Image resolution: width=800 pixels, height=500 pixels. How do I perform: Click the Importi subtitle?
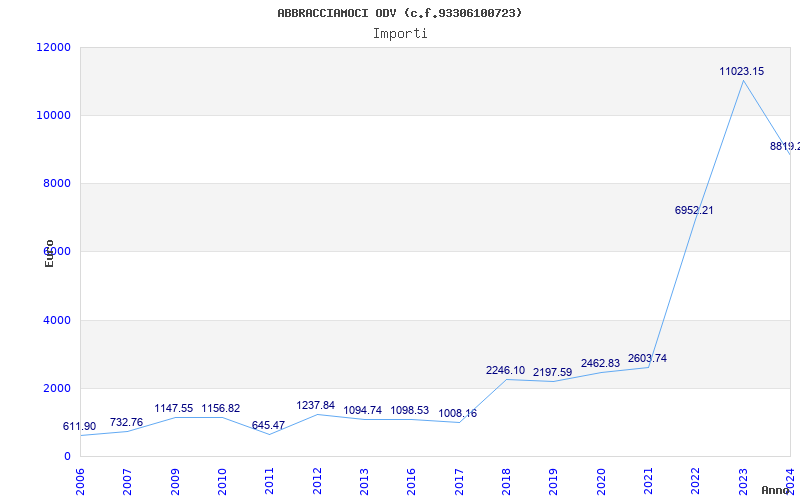click(x=400, y=34)
